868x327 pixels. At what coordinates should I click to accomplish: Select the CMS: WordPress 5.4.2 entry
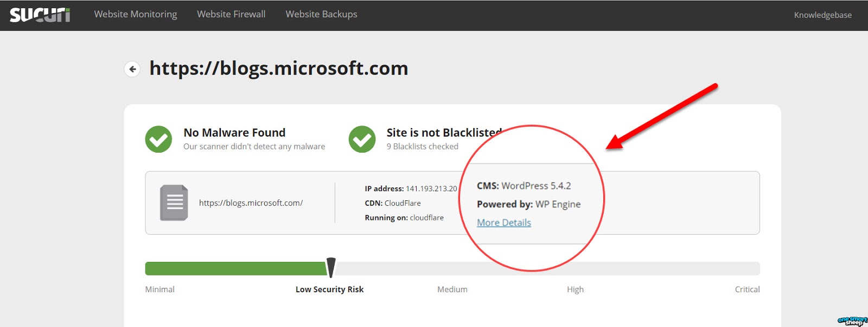click(x=524, y=186)
